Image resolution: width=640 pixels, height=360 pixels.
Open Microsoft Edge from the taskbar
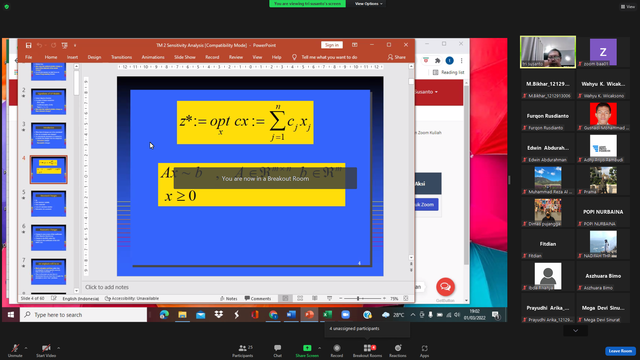click(164, 315)
